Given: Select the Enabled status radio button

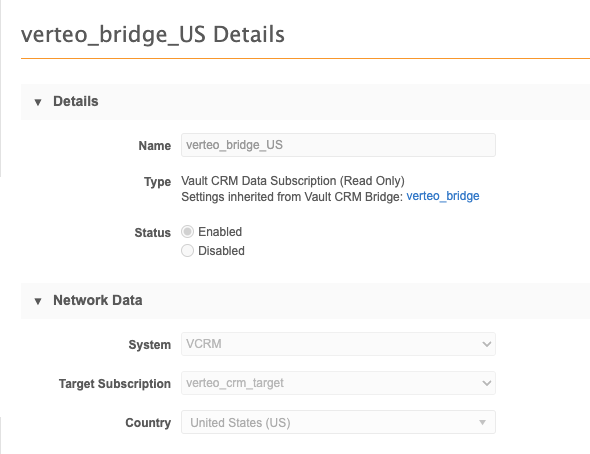Looking at the screenshot, I should click(187, 232).
